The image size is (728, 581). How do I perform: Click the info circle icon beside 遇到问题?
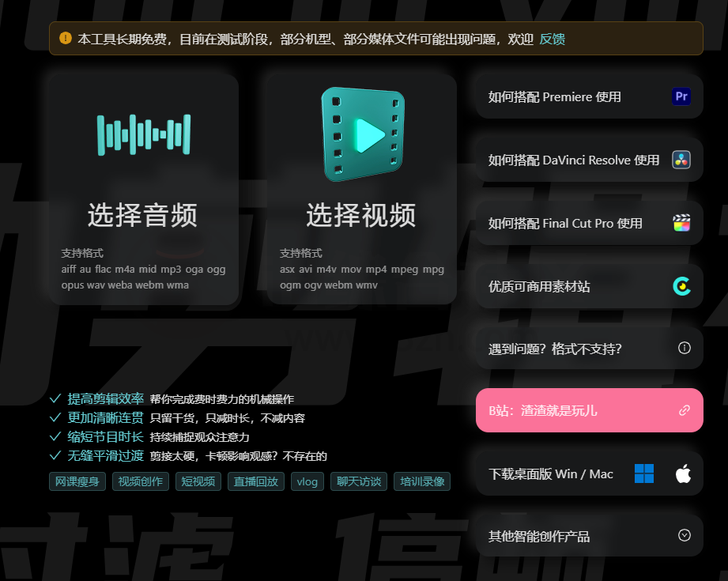[x=684, y=348]
